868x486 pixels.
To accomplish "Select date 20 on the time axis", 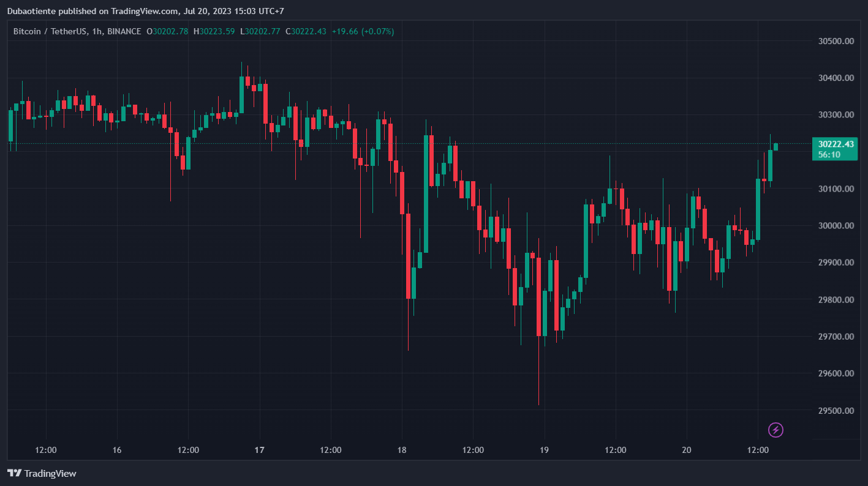I will pyautogui.click(x=686, y=450).
